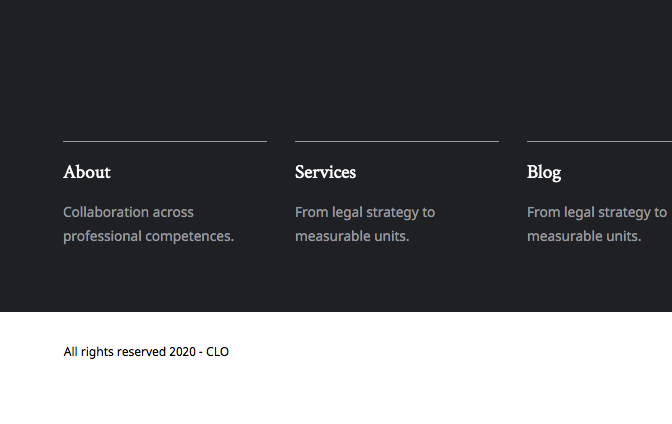Click the divider line above Services

(x=397, y=142)
